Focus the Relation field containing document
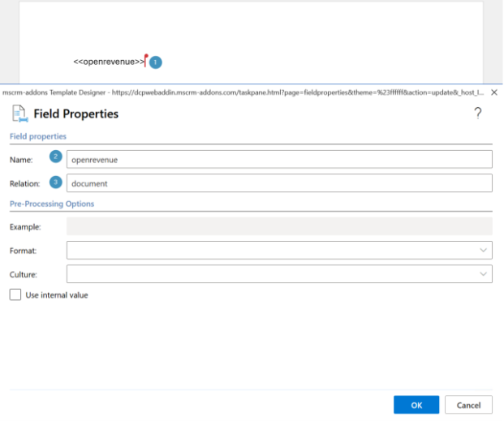This screenshot has width=504, height=421. (278, 183)
